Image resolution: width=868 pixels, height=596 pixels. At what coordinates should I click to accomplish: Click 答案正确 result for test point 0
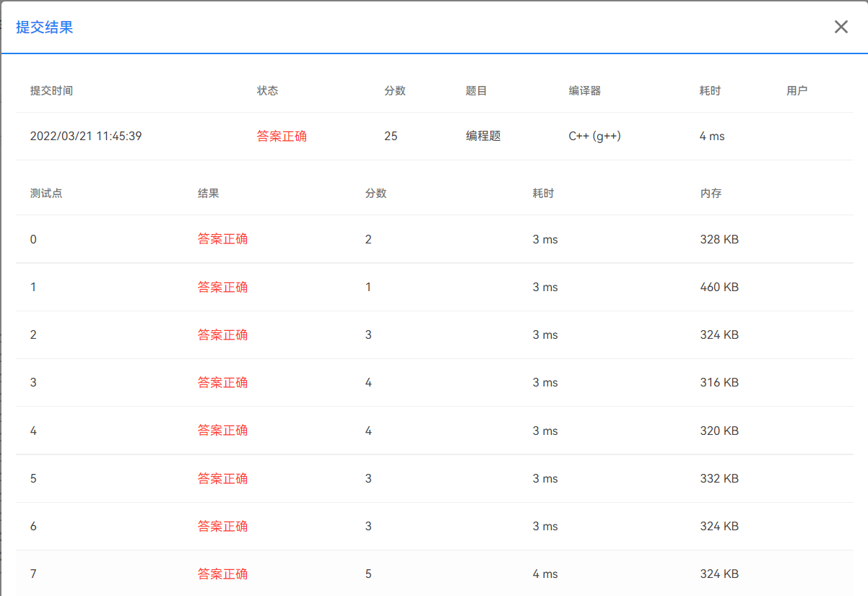coord(222,238)
